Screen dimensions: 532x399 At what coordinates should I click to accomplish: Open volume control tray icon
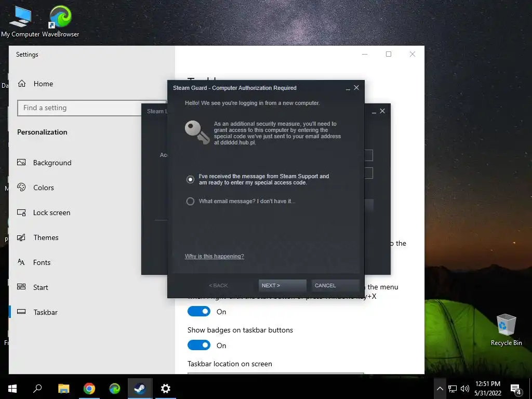point(465,389)
